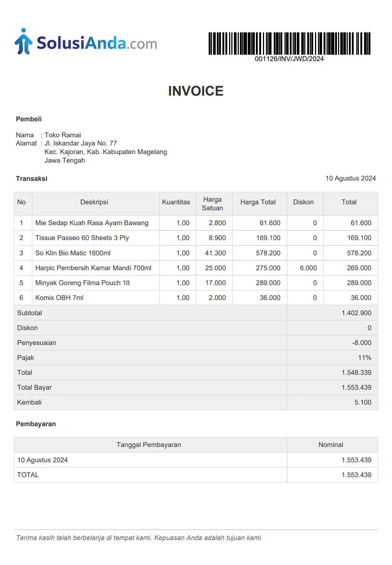Viewport: 392px width, 565px height.
Task: Click the Kembali amount 5.100
Action: [363, 402]
